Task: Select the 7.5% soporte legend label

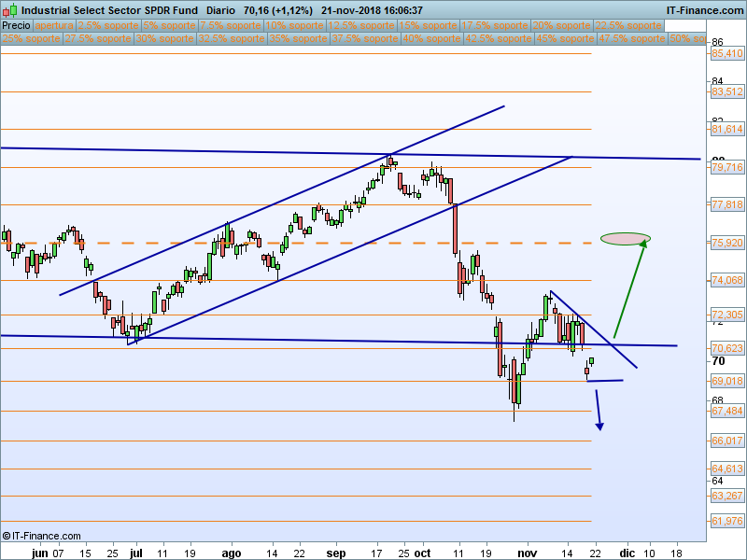Action: click(231, 26)
